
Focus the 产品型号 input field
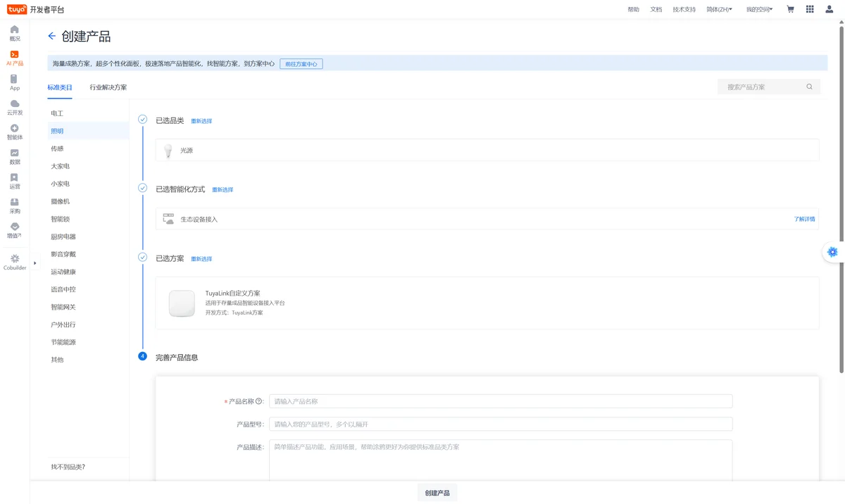point(501,424)
